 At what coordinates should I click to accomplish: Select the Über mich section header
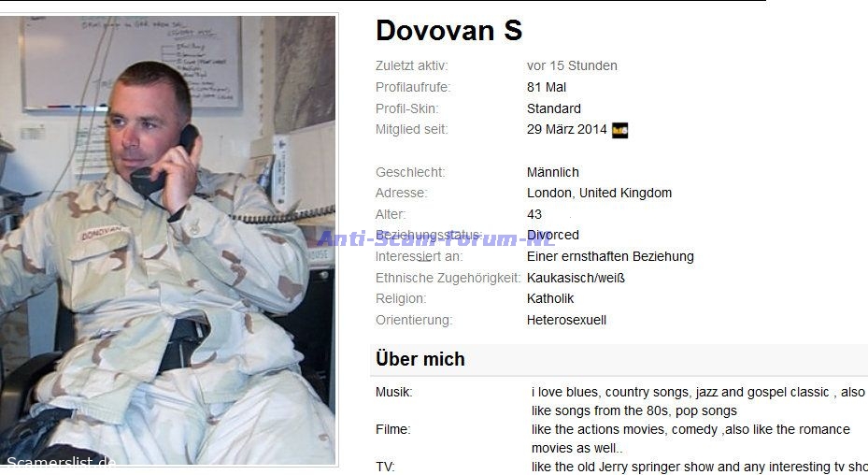coord(420,359)
